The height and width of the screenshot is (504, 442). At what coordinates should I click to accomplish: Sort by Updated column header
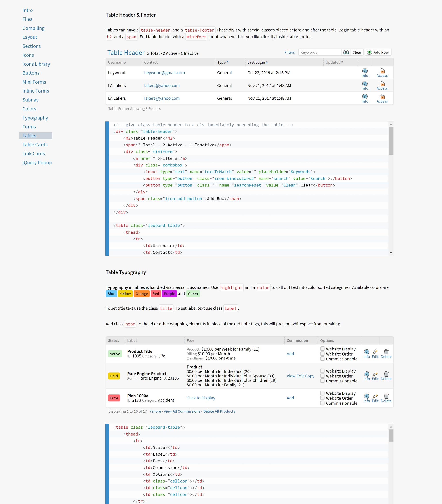(x=334, y=62)
